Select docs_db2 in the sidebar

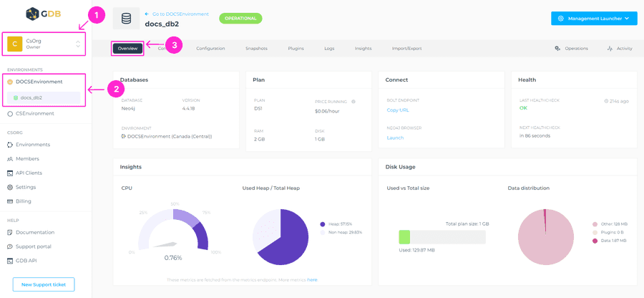[x=43, y=98]
